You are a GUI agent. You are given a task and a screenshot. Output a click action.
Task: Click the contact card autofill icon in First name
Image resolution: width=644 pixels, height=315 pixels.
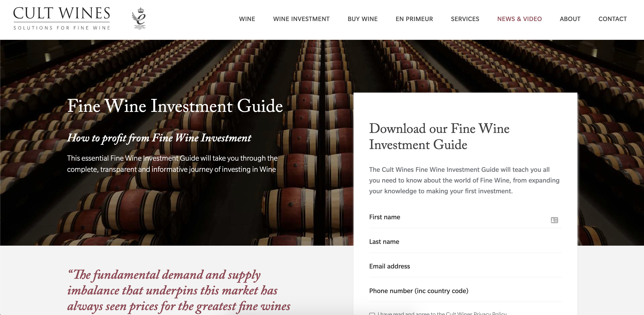554,220
